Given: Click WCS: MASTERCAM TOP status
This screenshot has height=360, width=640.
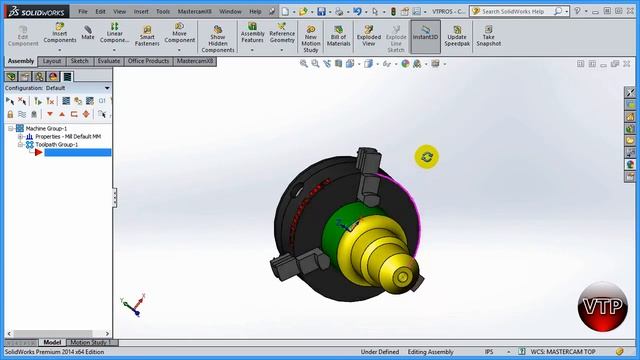Looking at the screenshot, I should click(x=563, y=352).
